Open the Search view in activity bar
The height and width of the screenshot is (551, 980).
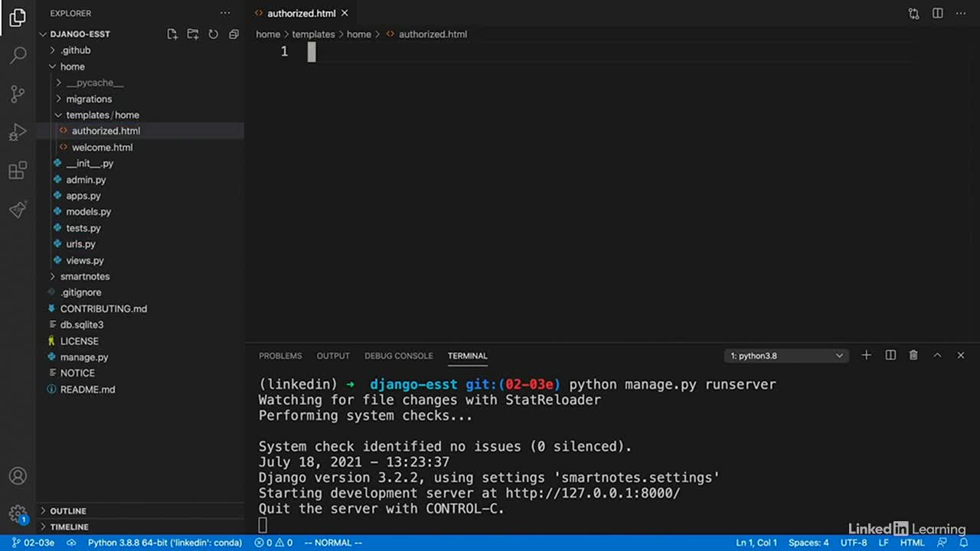[18, 56]
